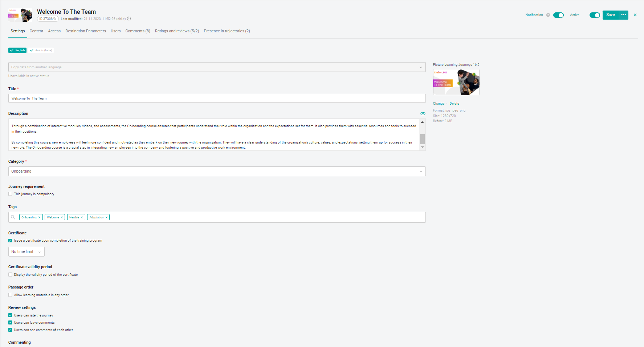Copy the journey ID 37308
The image size is (644, 347).
tap(55, 19)
